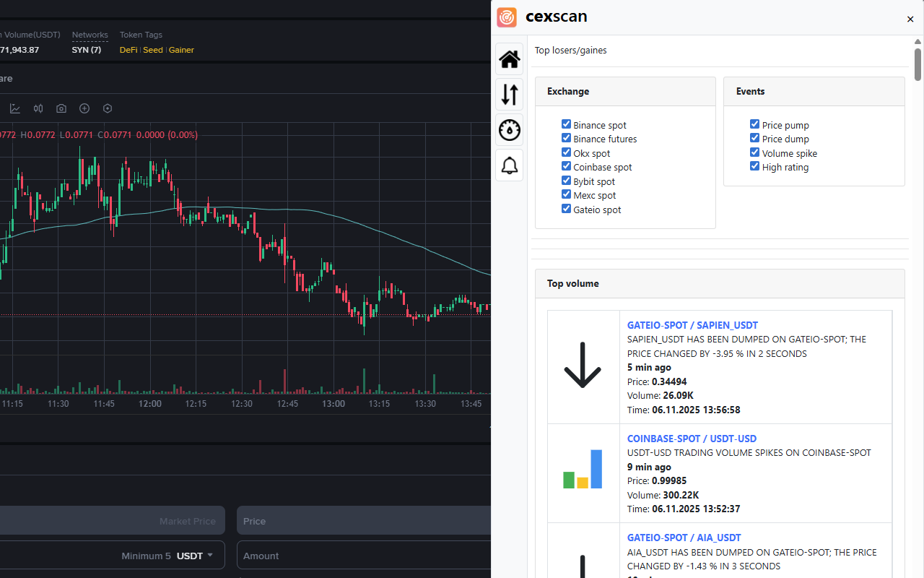
Task: Click the SYN (7) networks value
Action: 87,50
